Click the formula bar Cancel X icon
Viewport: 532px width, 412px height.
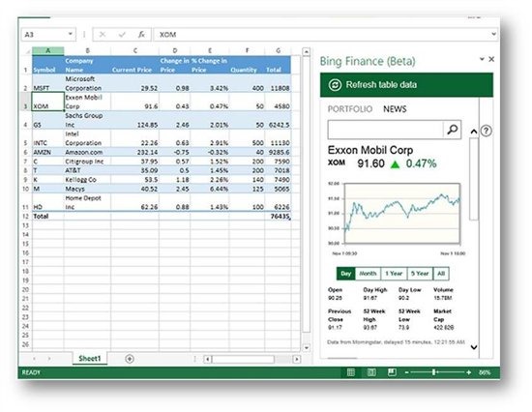(103, 35)
